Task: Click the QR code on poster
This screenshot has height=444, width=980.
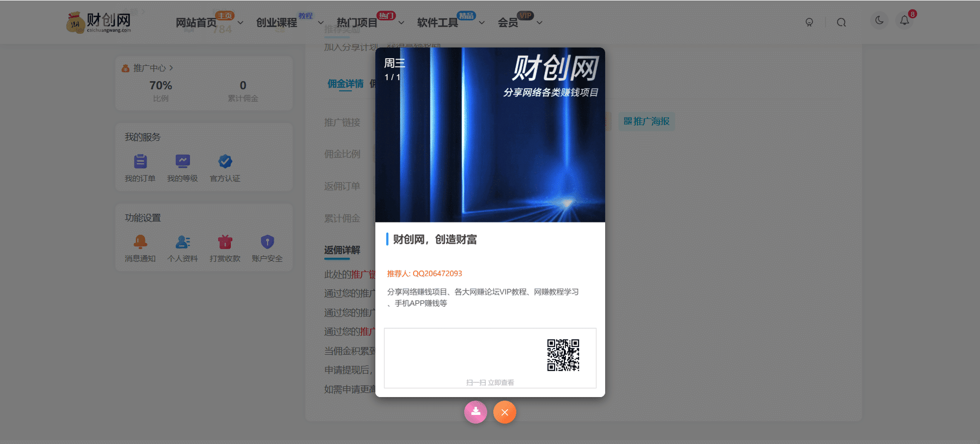Action: (563, 355)
